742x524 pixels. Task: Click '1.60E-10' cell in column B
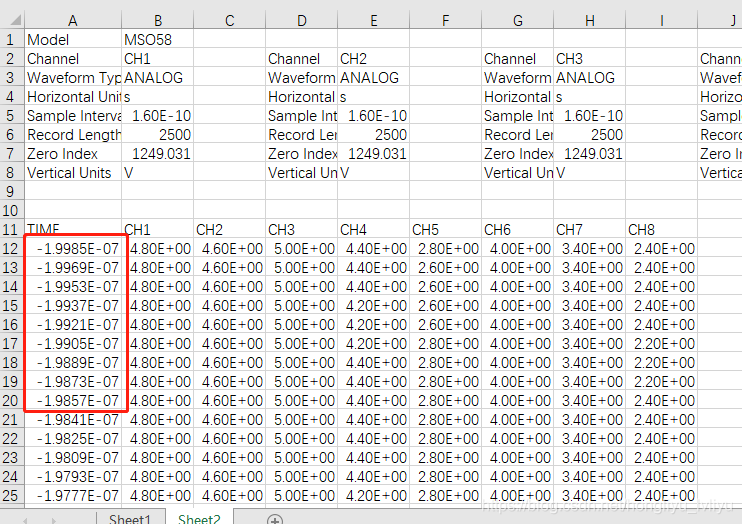[x=158, y=115]
